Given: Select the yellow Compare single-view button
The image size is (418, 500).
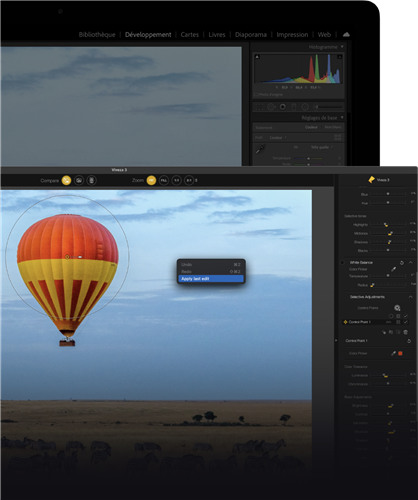Looking at the screenshot, I should coord(66,180).
